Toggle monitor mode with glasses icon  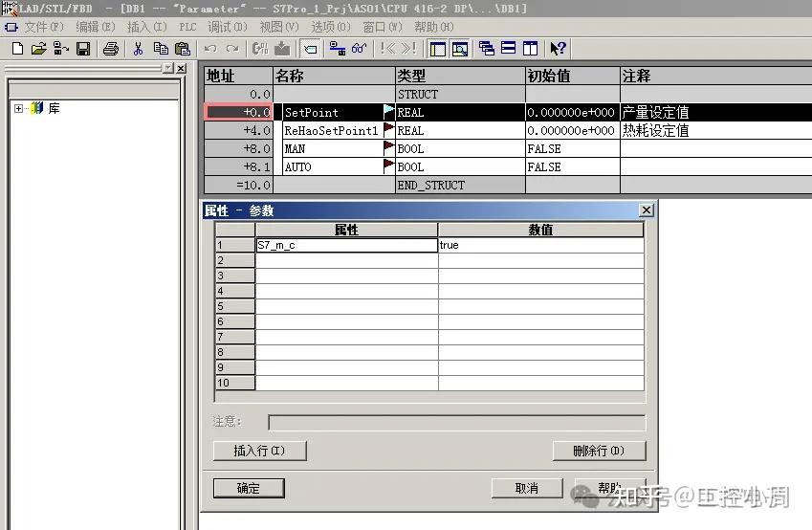359,49
